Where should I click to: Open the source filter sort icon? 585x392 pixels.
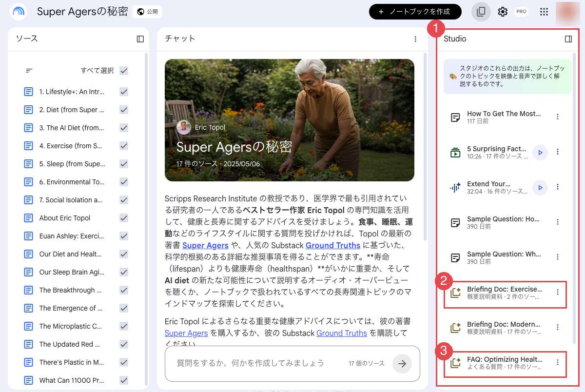tap(29, 71)
